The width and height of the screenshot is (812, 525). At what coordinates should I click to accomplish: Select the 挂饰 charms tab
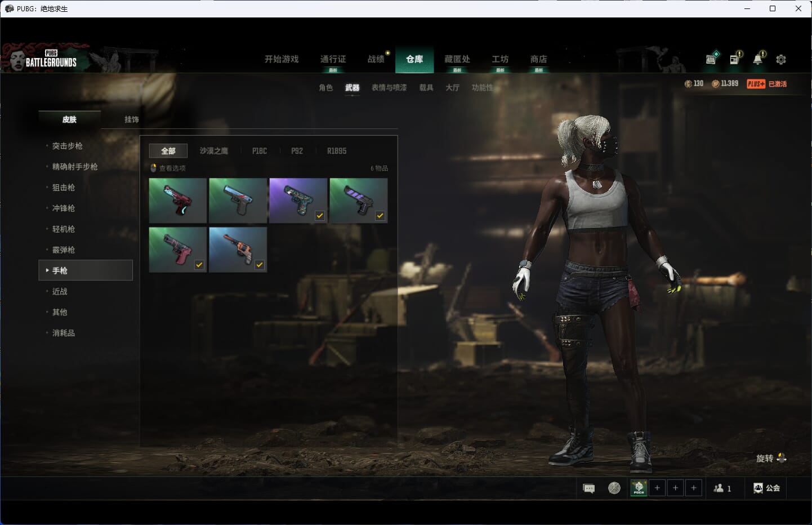(132, 119)
